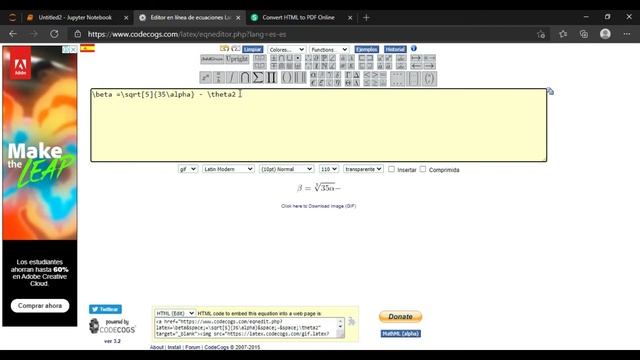
Task: Click the copy icon beside the equation box
Action: pos(550,91)
